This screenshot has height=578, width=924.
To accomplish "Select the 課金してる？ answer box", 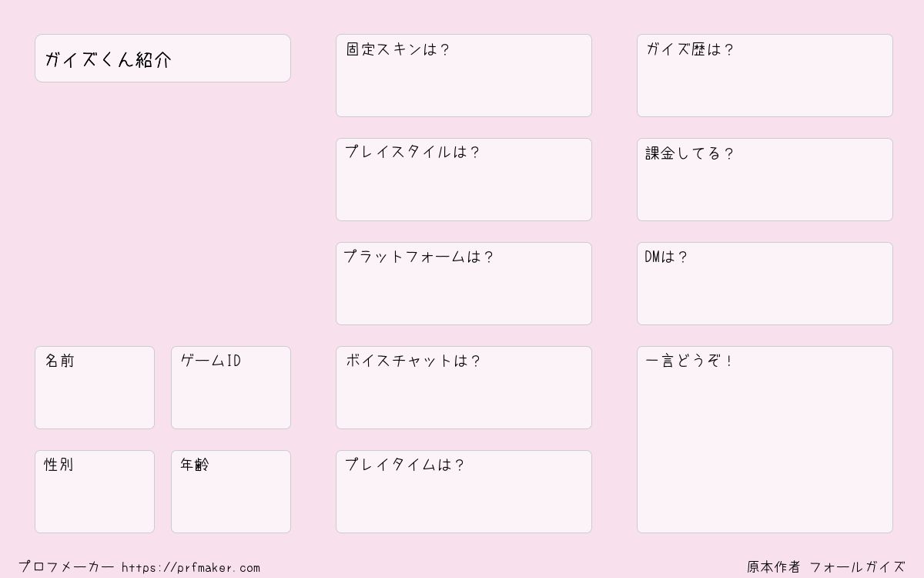I will [x=765, y=180].
